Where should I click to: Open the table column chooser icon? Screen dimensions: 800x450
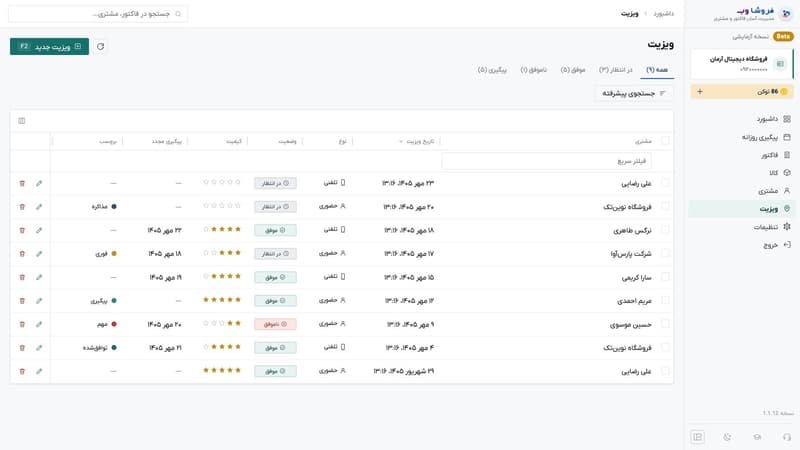point(21,121)
